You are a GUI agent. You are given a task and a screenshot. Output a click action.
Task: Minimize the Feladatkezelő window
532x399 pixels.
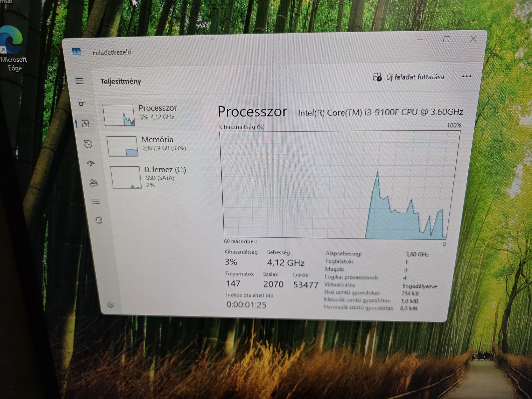click(420, 39)
